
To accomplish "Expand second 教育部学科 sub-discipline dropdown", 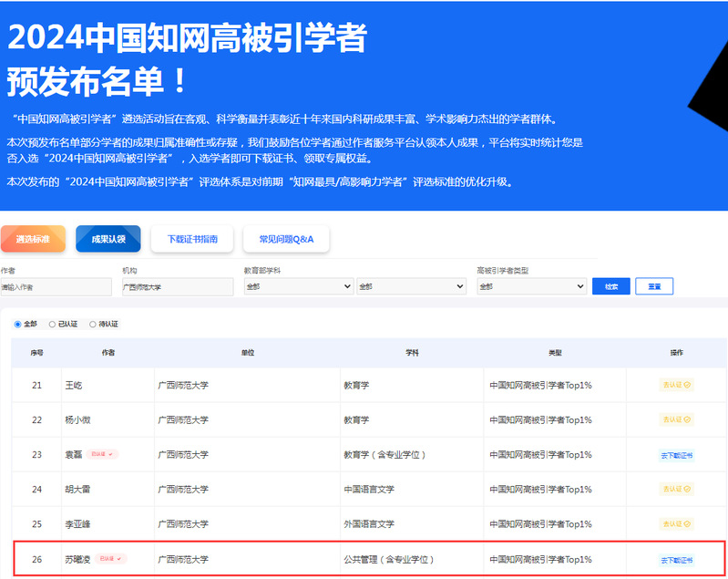I will click(x=411, y=286).
